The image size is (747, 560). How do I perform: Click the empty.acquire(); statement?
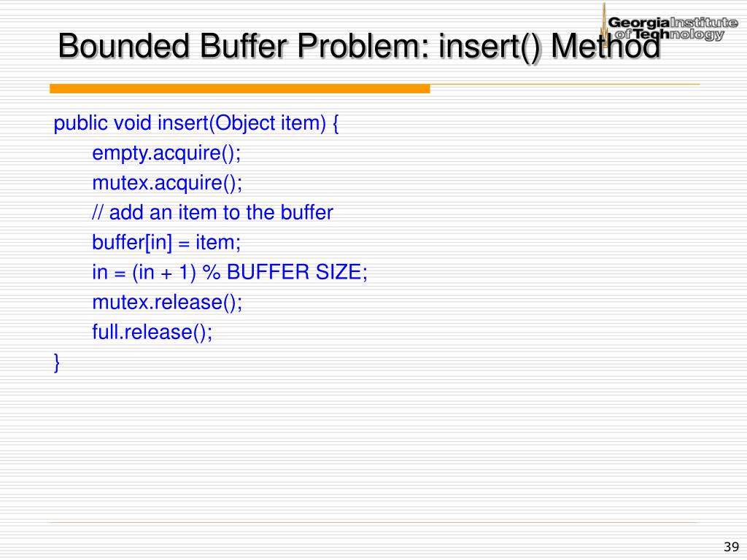(x=166, y=153)
